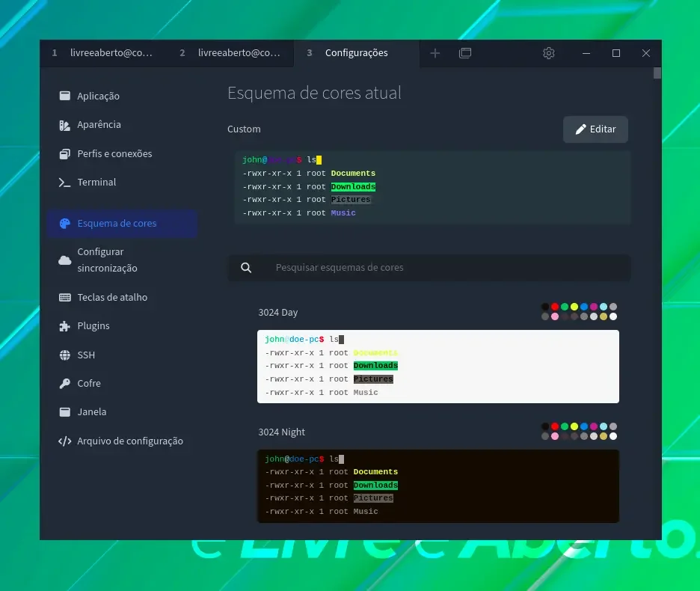Switch to the second livreeaberto tab
The height and width of the screenshot is (591, 700).
point(231,53)
